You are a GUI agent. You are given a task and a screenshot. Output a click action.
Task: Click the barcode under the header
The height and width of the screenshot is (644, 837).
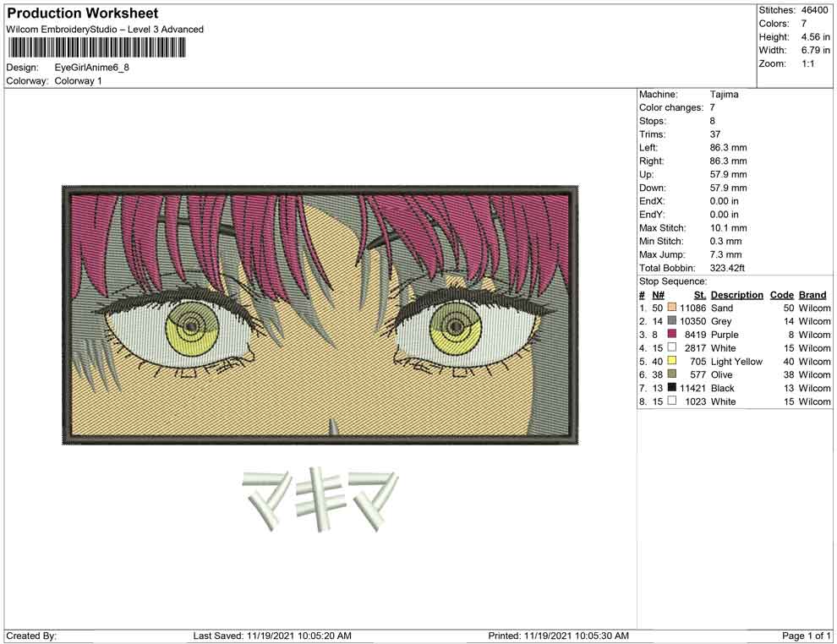[x=96, y=48]
